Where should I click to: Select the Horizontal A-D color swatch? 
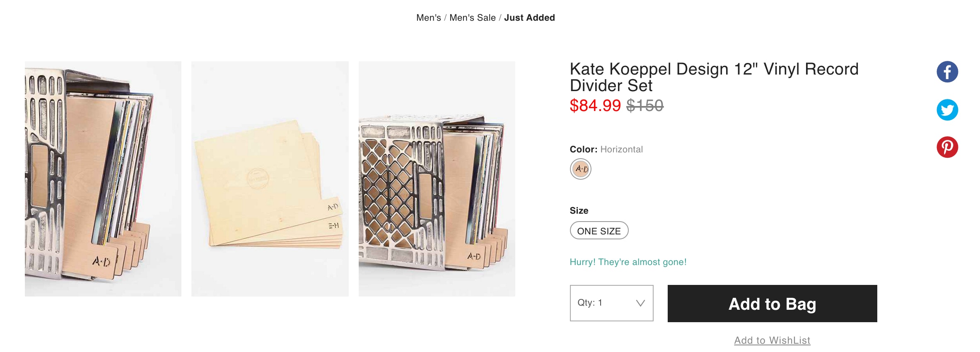(x=581, y=169)
